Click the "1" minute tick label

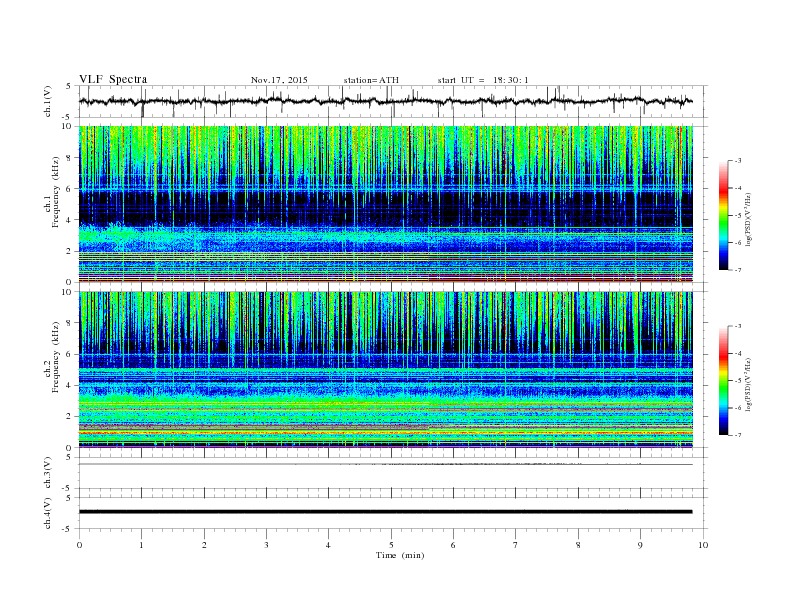click(141, 545)
